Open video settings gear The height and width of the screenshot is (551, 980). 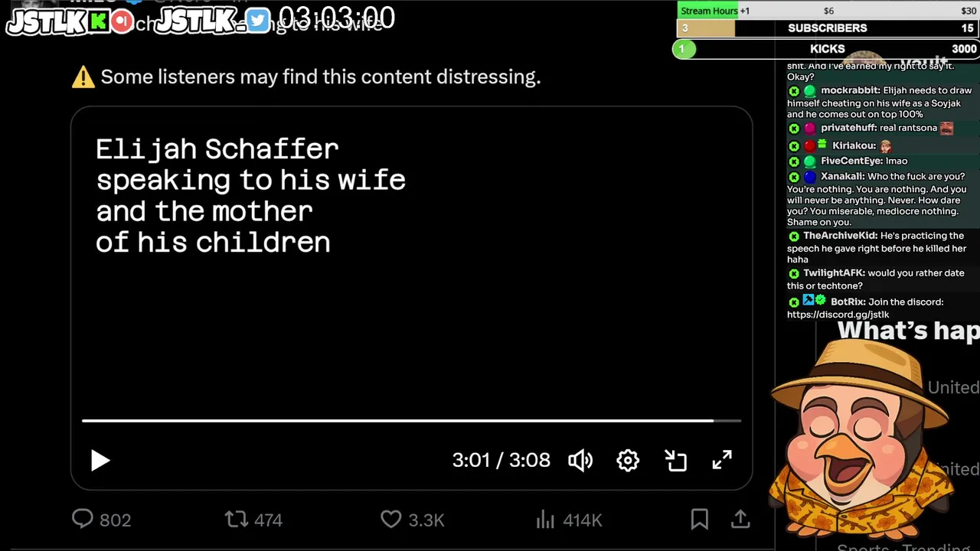point(628,460)
